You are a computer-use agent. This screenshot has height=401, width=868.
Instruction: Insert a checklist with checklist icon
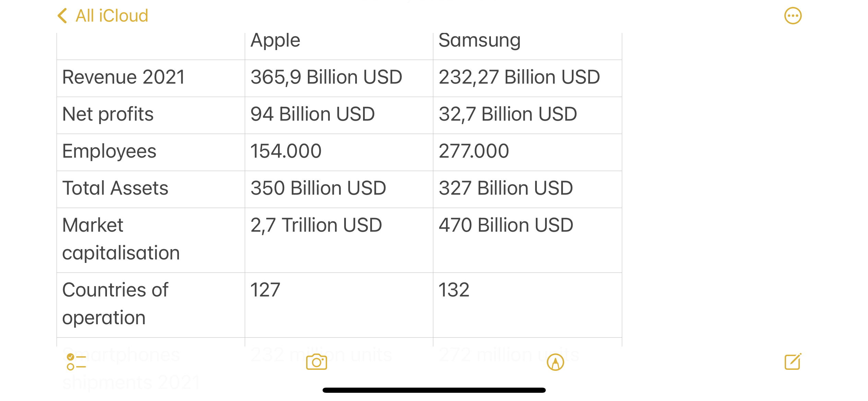point(76,362)
